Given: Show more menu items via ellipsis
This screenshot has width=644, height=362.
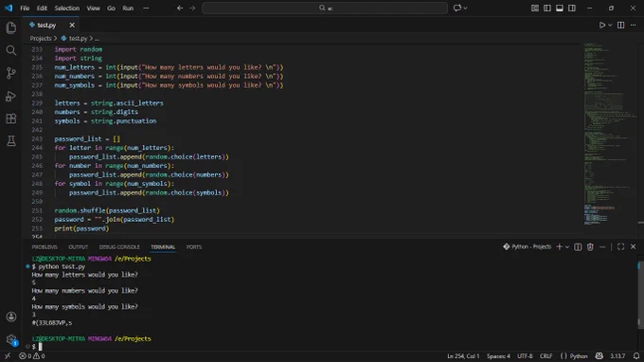Looking at the screenshot, I should (x=146, y=9).
